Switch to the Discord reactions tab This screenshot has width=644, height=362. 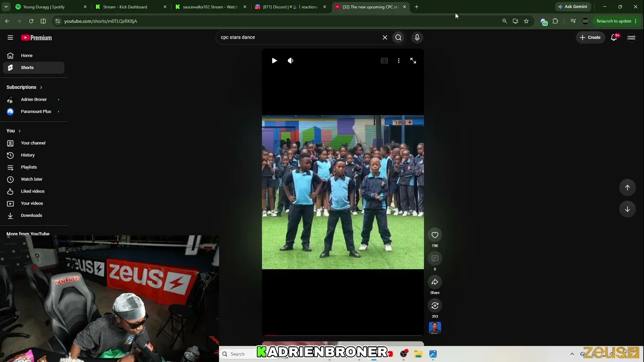290,7
